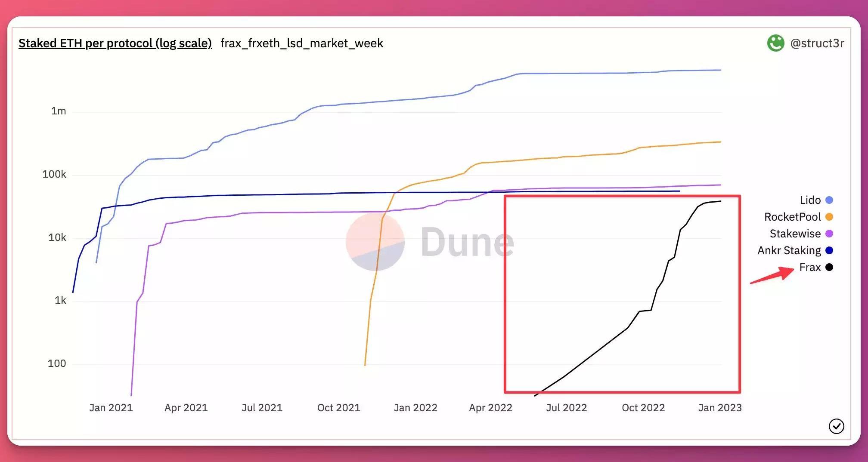Click the 1m y-axis tick label
Screen dimensions: 868x462
coord(59,111)
